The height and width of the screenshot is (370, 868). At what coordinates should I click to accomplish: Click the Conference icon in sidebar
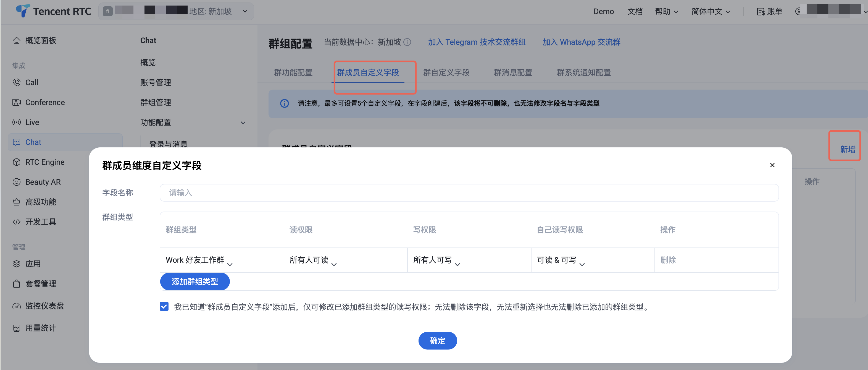click(16, 102)
